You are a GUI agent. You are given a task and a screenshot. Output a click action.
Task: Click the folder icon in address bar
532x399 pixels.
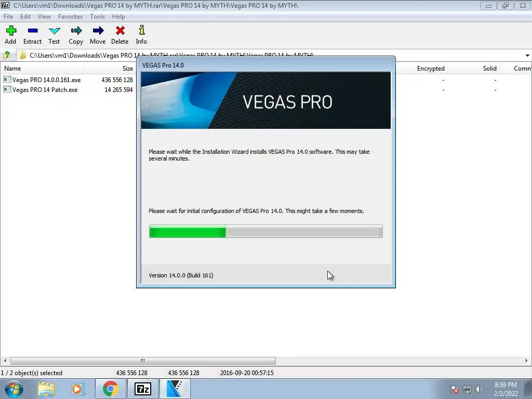coord(22,55)
